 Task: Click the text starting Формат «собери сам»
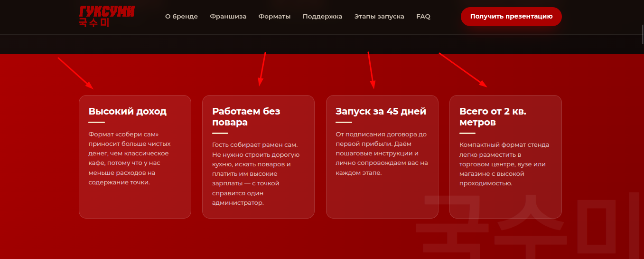tap(130, 158)
